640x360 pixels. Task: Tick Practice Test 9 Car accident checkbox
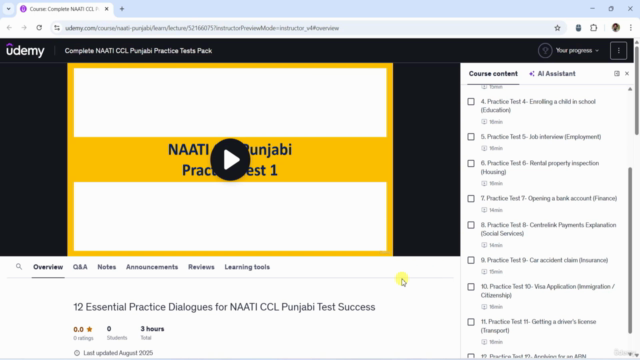(x=471, y=260)
